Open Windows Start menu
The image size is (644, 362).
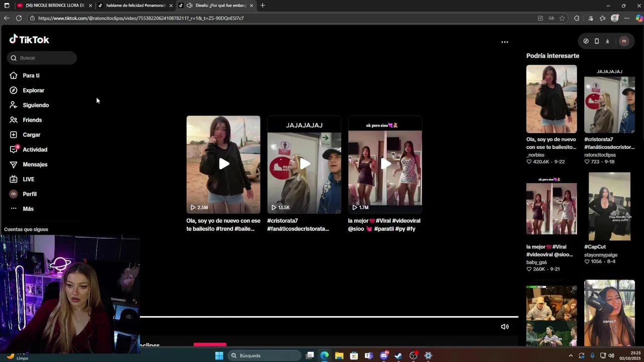point(219,355)
